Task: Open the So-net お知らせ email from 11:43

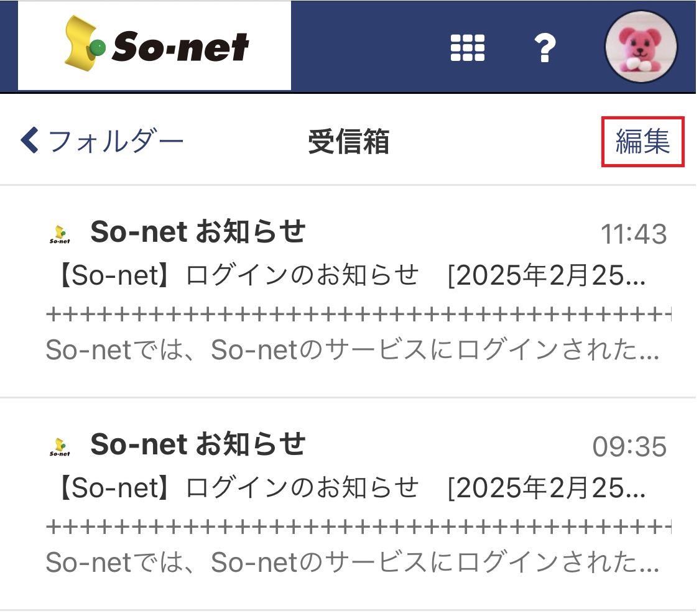Action: [198, 232]
